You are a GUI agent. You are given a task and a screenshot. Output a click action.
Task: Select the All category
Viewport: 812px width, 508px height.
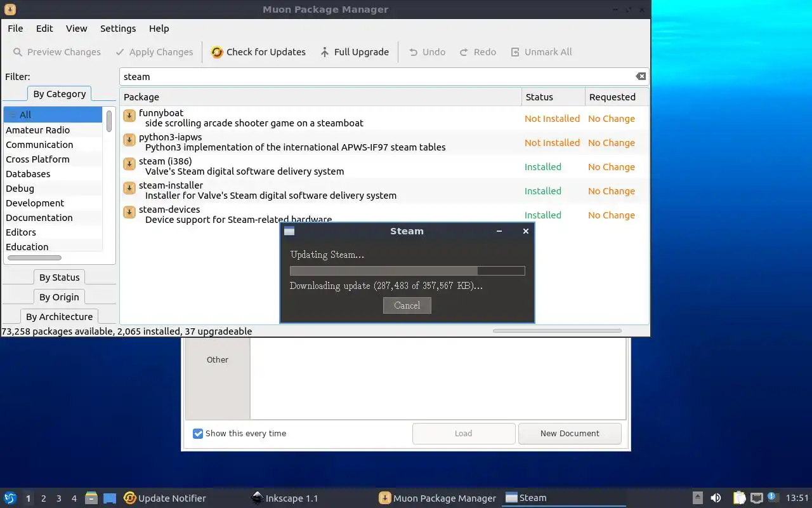(53, 115)
